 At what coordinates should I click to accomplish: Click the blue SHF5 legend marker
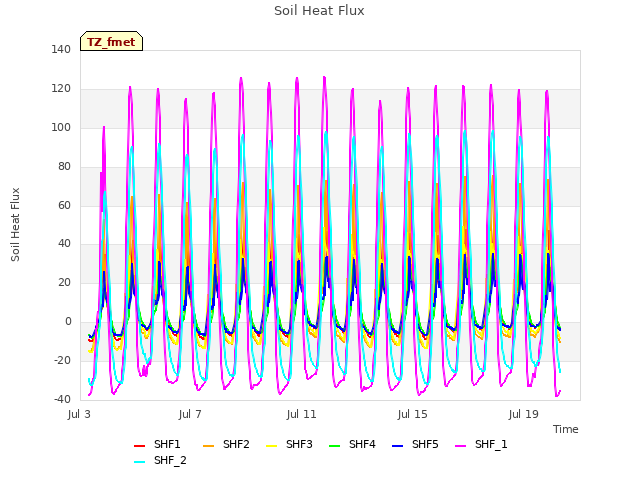tap(398, 446)
